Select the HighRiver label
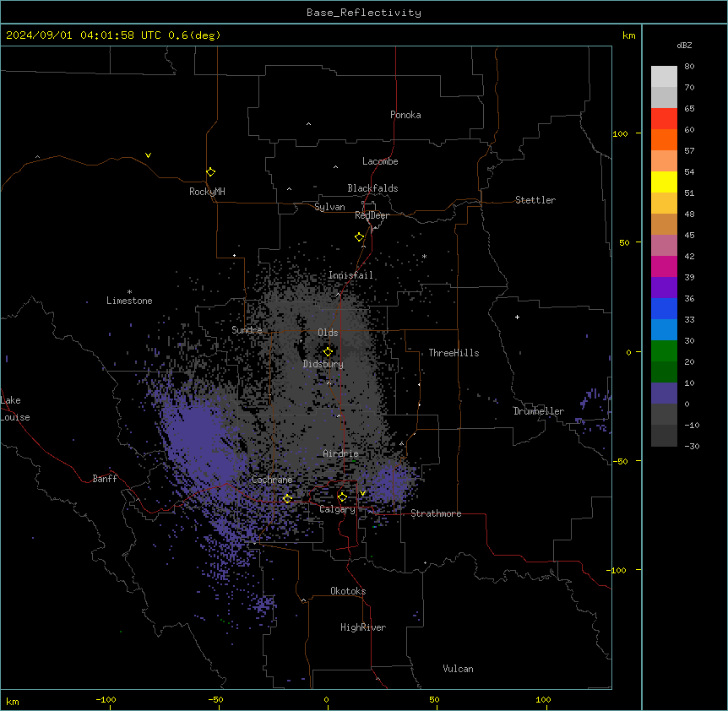The image size is (728, 711). tap(363, 627)
